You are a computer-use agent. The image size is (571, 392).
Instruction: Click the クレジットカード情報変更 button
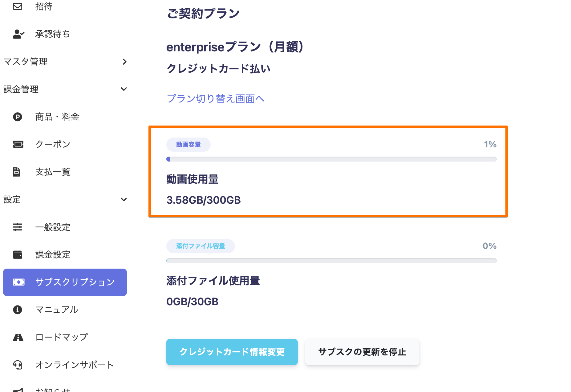click(x=232, y=352)
